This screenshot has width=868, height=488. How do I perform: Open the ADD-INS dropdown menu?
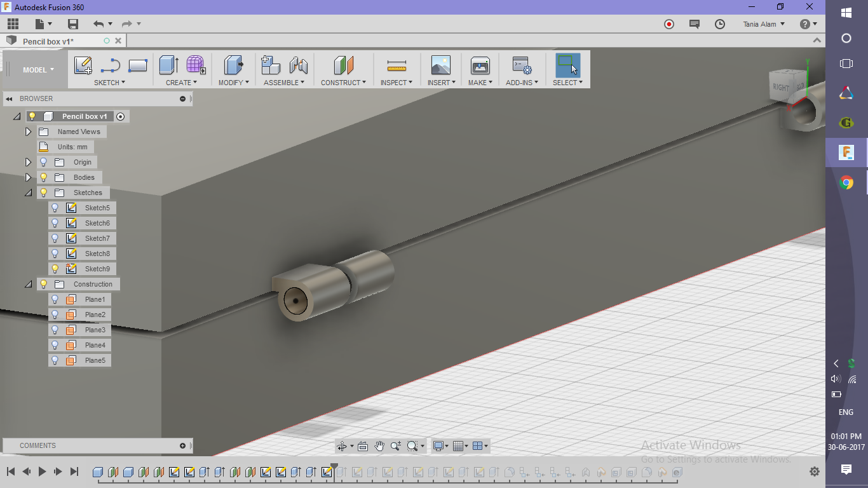point(522,83)
